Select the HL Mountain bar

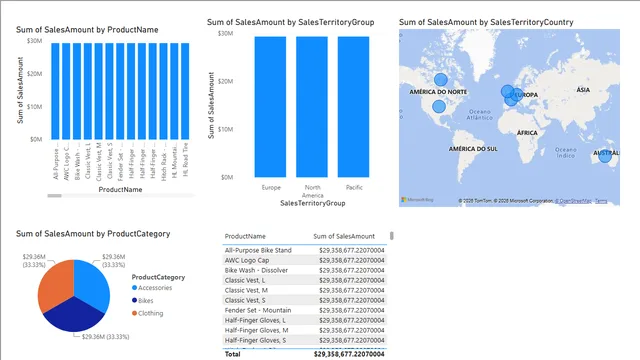coord(174,91)
